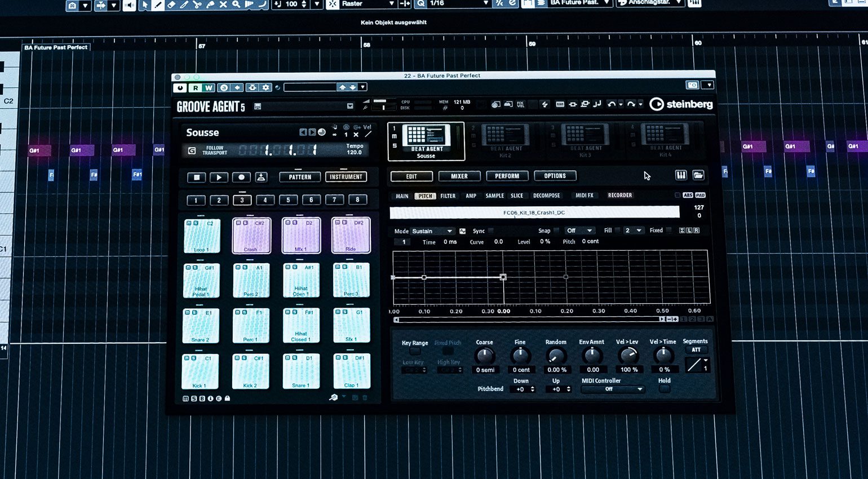868x479 pixels.
Task: Select the Mute X tool in Cubase toolbar
Action: coord(223,5)
